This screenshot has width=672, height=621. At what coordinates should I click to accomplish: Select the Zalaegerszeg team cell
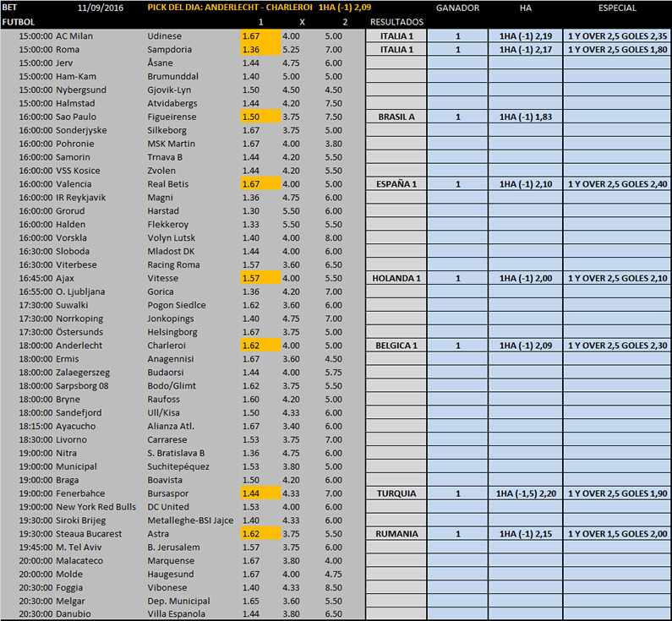point(83,372)
